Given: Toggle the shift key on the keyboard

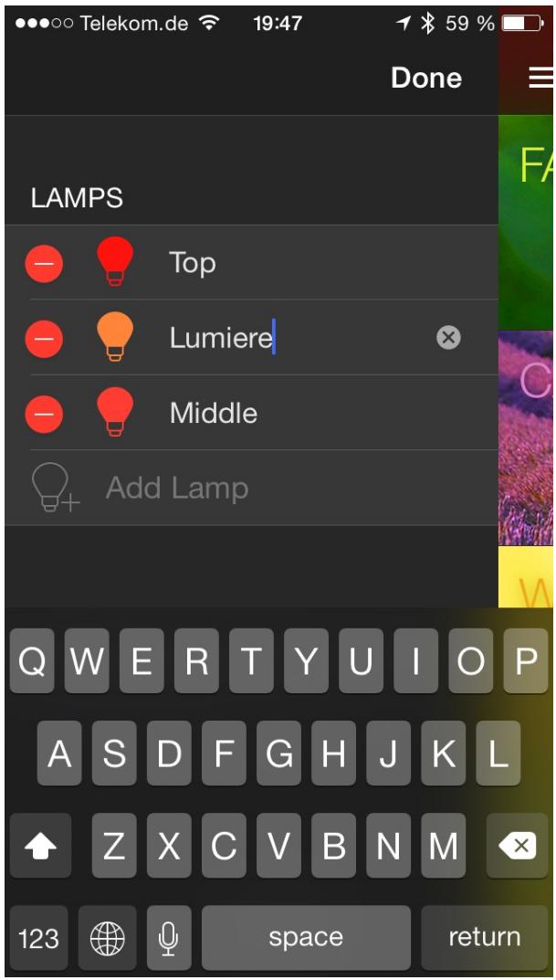Looking at the screenshot, I should pyautogui.click(x=40, y=846).
